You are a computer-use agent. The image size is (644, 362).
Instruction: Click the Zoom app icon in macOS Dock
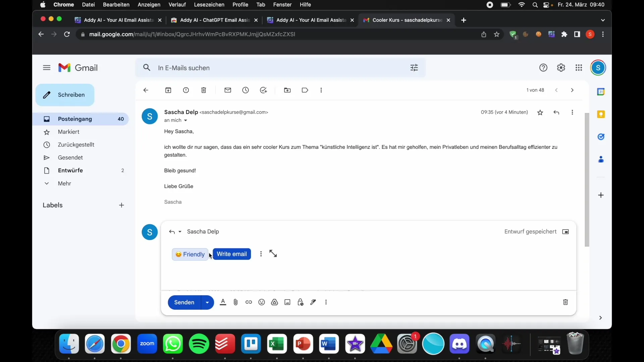click(x=147, y=344)
